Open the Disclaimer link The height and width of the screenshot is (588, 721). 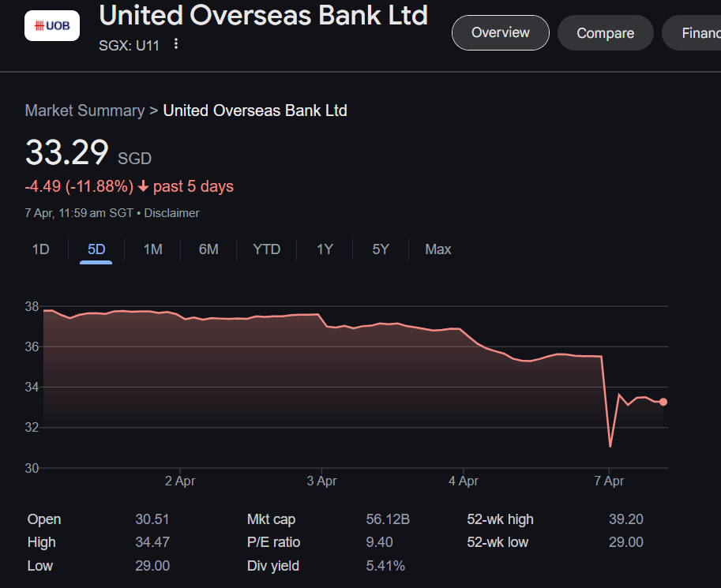tap(171, 213)
